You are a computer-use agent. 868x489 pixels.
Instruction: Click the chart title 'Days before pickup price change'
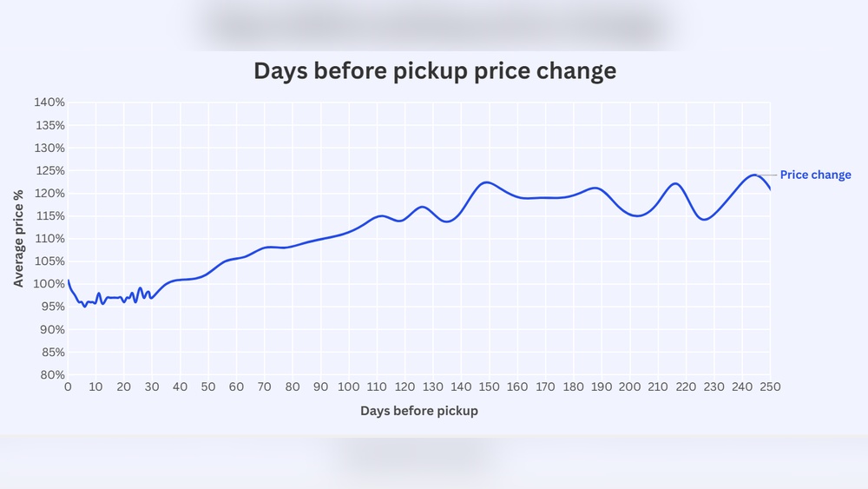[435, 70]
